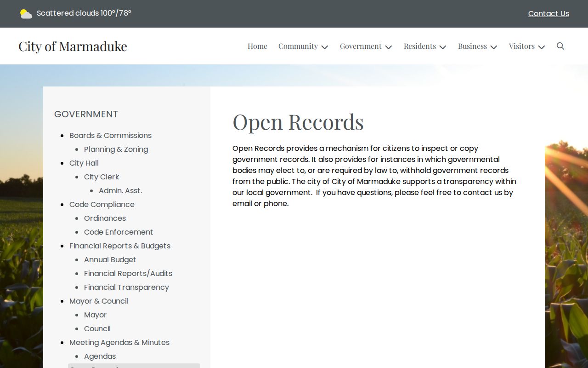Open the Residents menu label
The width and height of the screenshot is (588, 368).
click(420, 46)
